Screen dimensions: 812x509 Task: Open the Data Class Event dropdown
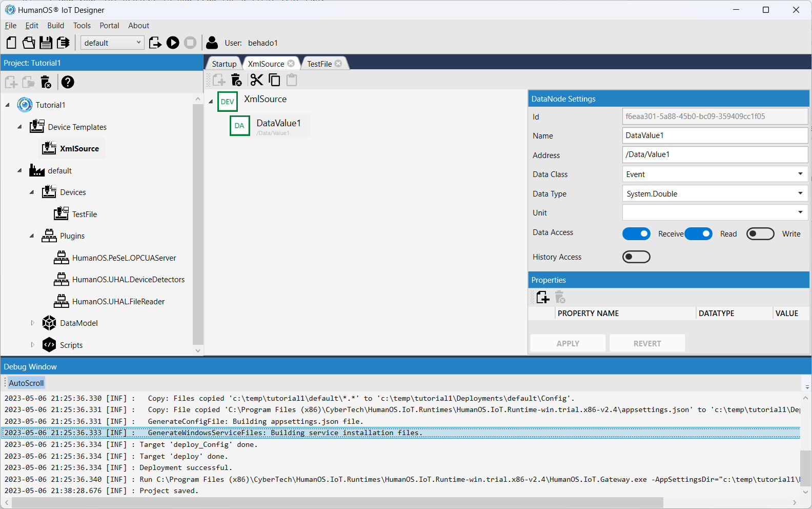[x=715, y=174]
